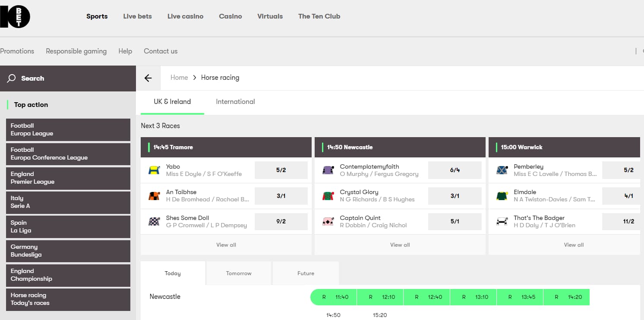644x320 pixels.
Task: Click the Top action heading
Action: pyautogui.click(x=31, y=105)
